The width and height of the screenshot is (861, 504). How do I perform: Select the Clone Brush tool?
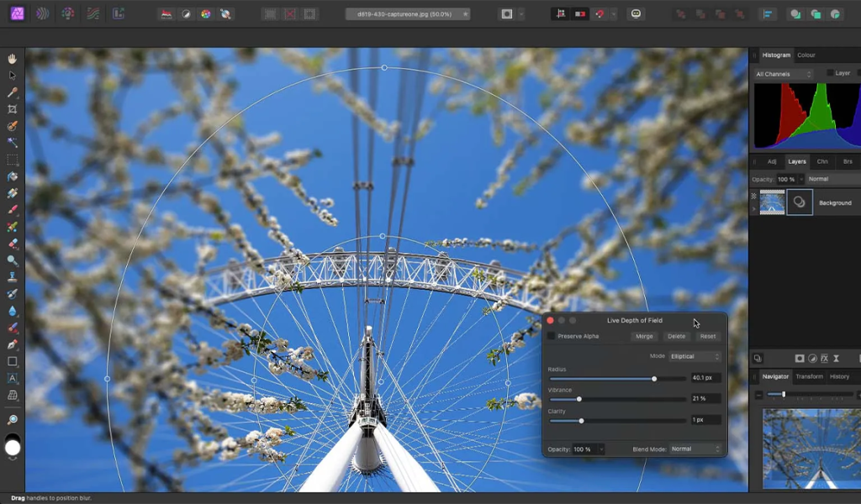(x=12, y=277)
